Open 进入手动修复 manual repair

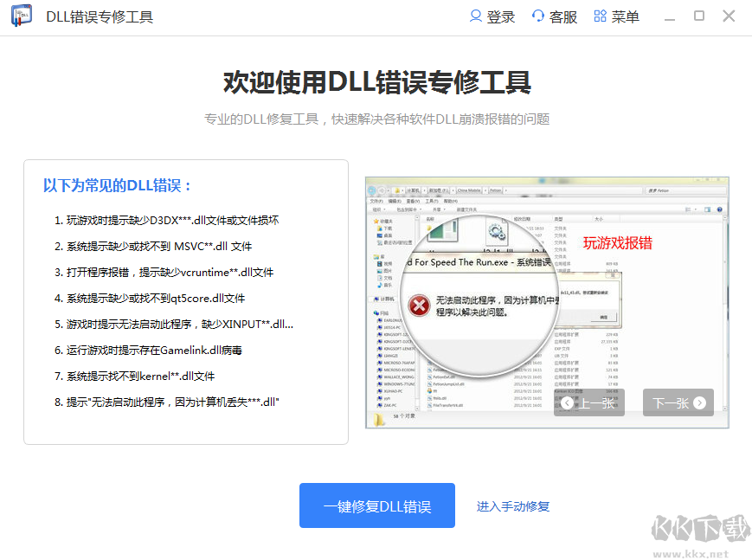coord(513,505)
